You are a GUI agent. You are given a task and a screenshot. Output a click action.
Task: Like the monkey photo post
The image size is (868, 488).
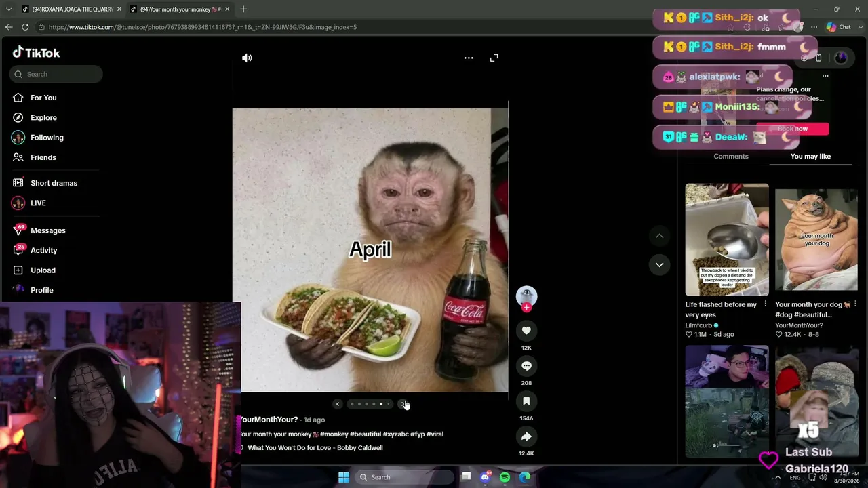click(526, 331)
